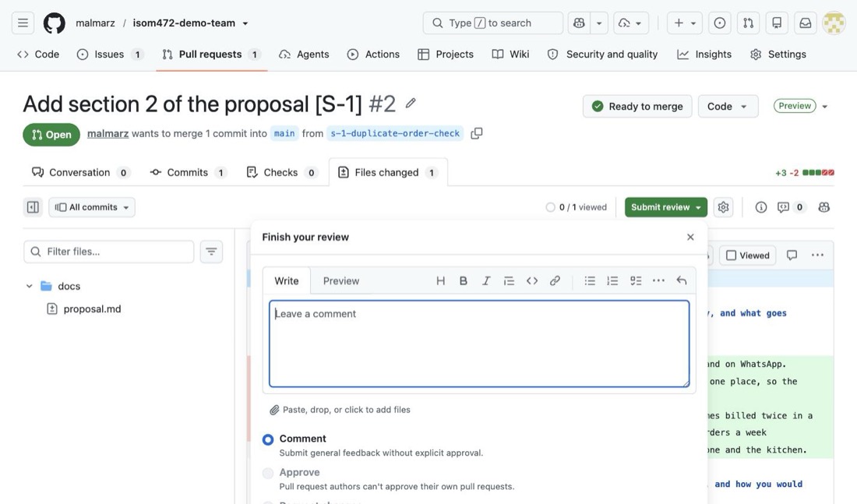This screenshot has width=857, height=504.
Task: Select the Comment review option
Action: tap(268, 439)
